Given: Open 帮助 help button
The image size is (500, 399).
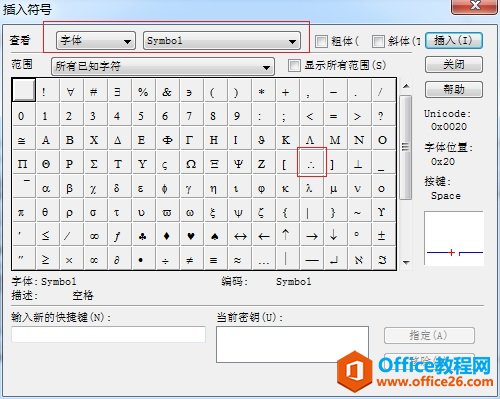Looking at the screenshot, I should pyautogui.click(x=454, y=89).
